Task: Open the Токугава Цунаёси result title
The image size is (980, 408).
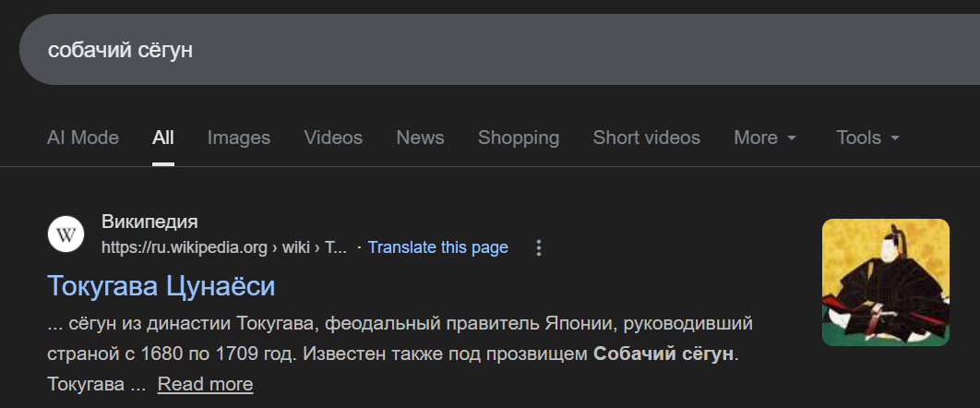Action: pyautogui.click(x=161, y=285)
